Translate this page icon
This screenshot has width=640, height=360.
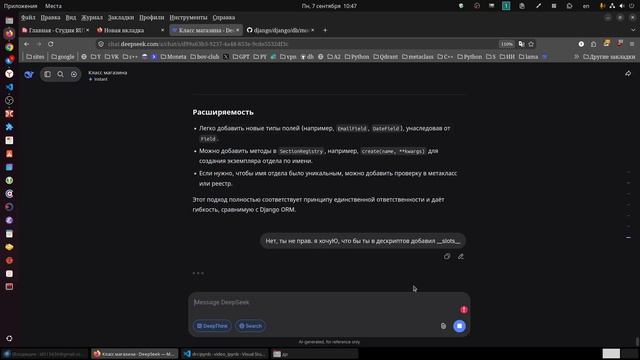(521, 44)
